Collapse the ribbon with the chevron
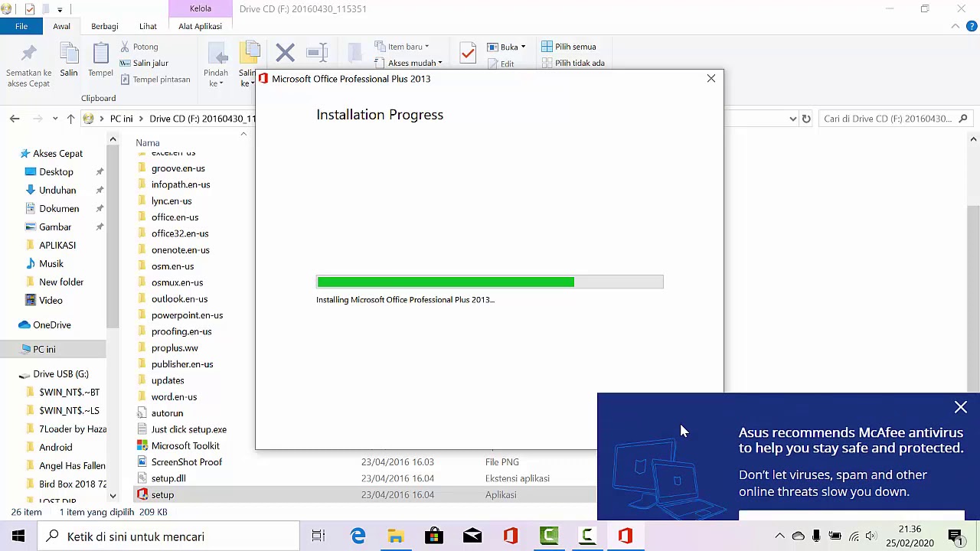This screenshot has width=980, height=551. (x=955, y=26)
